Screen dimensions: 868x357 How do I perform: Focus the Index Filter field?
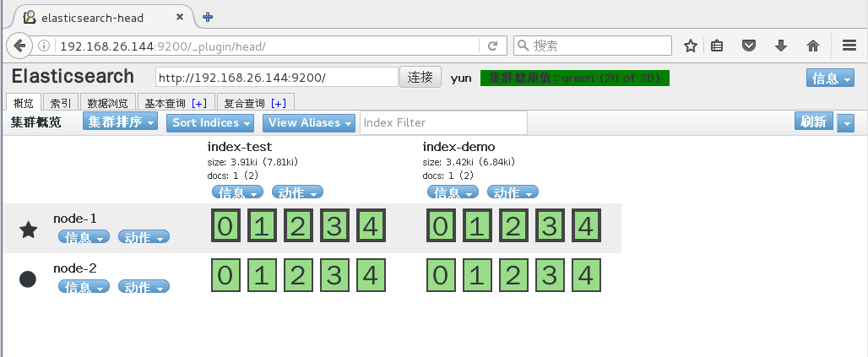(x=443, y=122)
